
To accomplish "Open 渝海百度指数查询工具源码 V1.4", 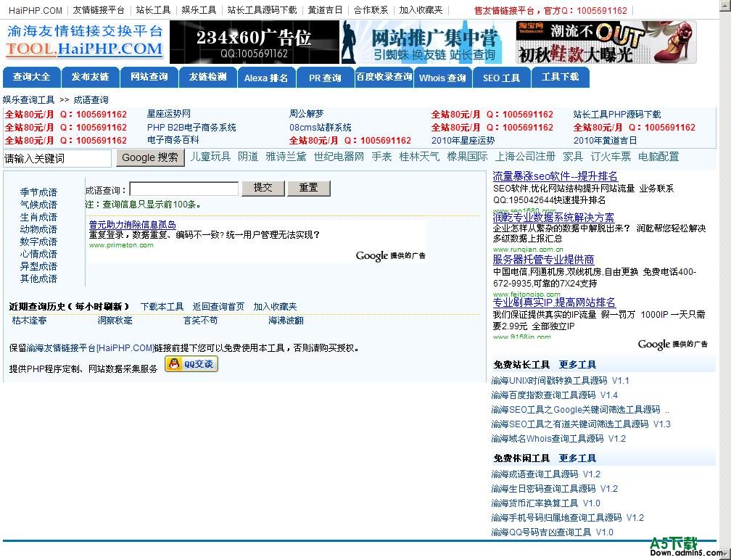I will (555, 395).
